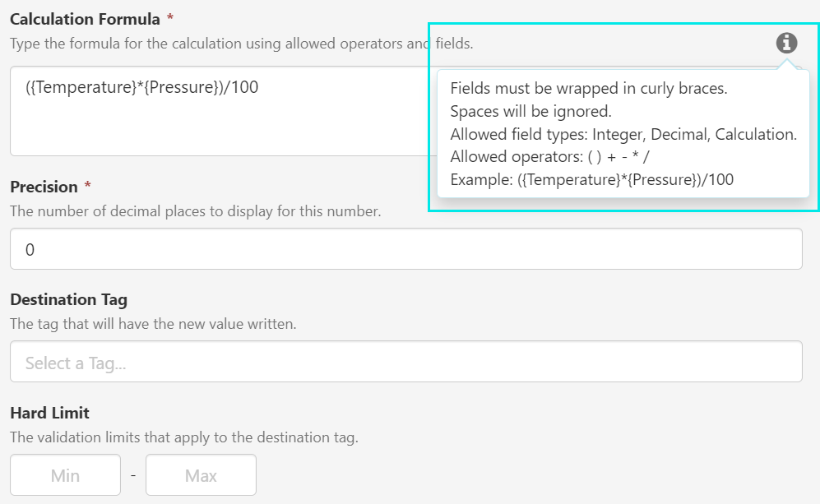Click the Hard Limit Max field
This screenshot has width=820, height=504.
point(201,475)
